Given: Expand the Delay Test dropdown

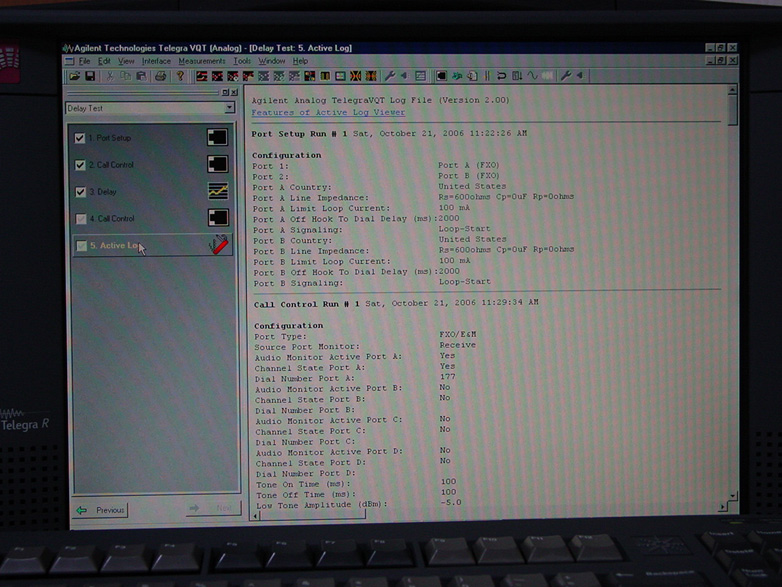Looking at the screenshot, I should pyautogui.click(x=229, y=108).
